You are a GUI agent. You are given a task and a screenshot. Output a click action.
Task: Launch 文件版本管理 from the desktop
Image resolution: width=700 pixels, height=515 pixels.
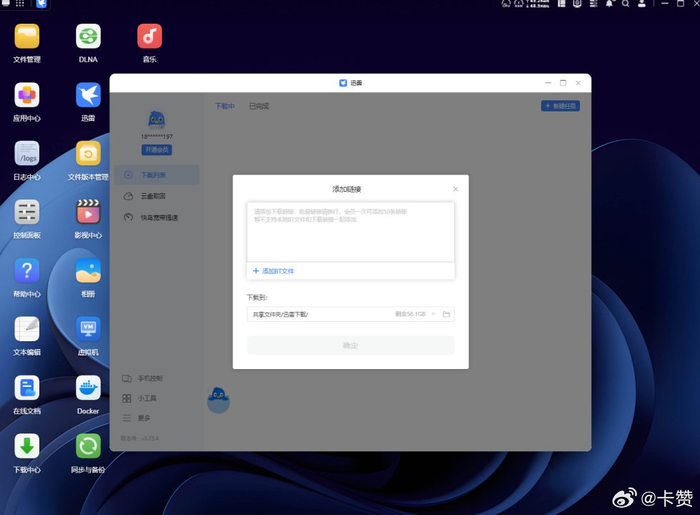pos(88,154)
